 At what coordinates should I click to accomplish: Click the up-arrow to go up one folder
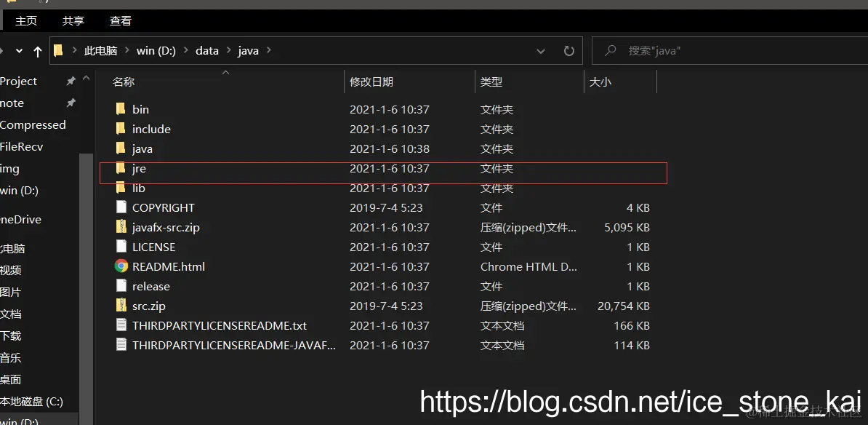point(37,50)
